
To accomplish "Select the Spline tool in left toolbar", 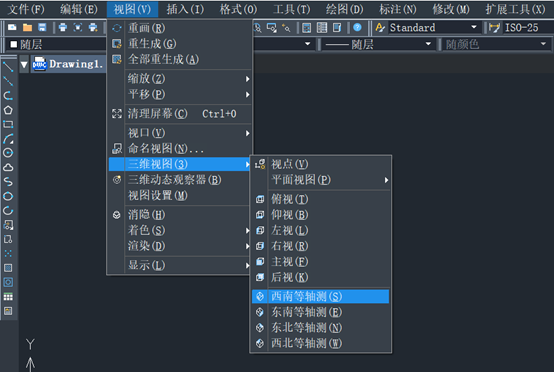I will tap(8, 182).
